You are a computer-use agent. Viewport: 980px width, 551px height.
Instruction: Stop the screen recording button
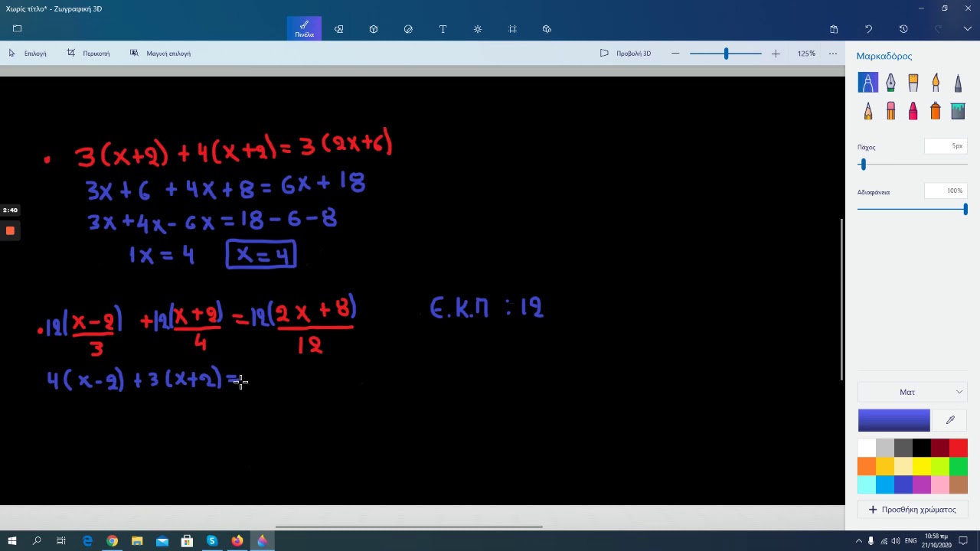pyautogui.click(x=10, y=230)
